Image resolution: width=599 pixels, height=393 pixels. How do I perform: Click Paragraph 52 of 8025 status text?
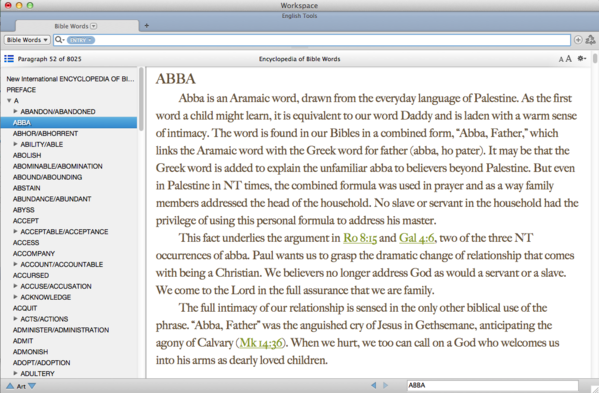[49, 59]
